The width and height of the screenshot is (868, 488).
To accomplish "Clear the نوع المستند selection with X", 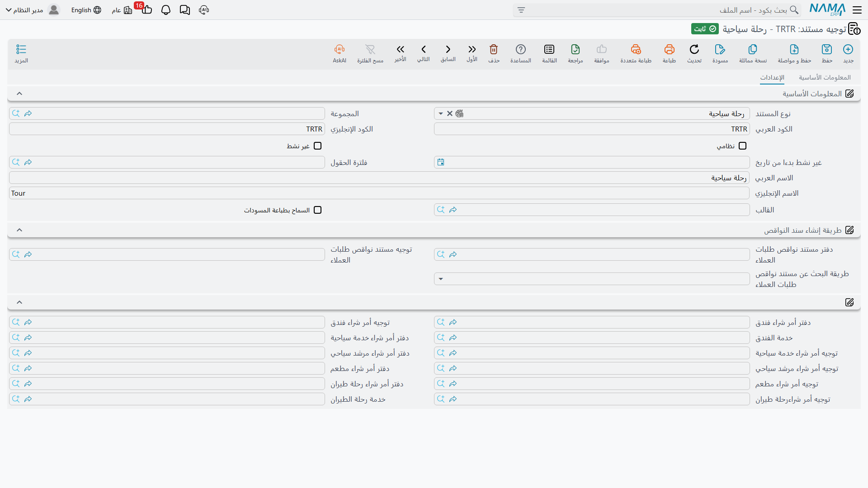I will [450, 113].
